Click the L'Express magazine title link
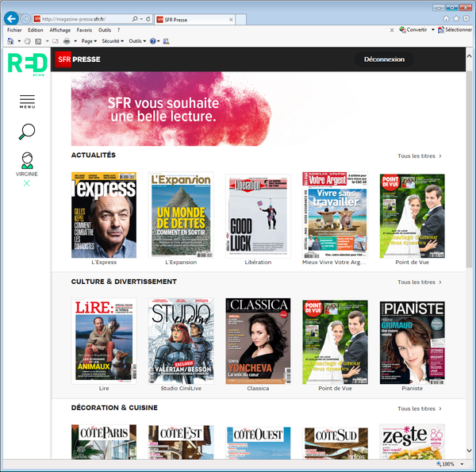This screenshot has width=476, height=472. click(x=104, y=263)
